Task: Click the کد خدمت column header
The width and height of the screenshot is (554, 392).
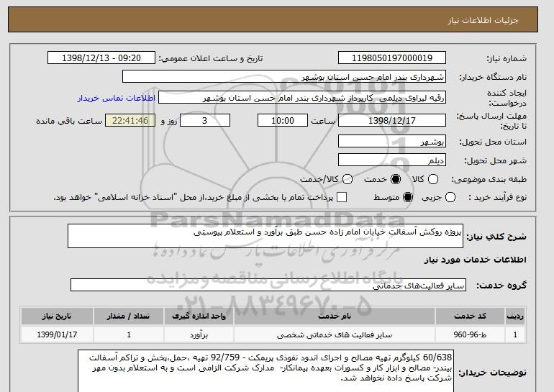Action: [470, 316]
